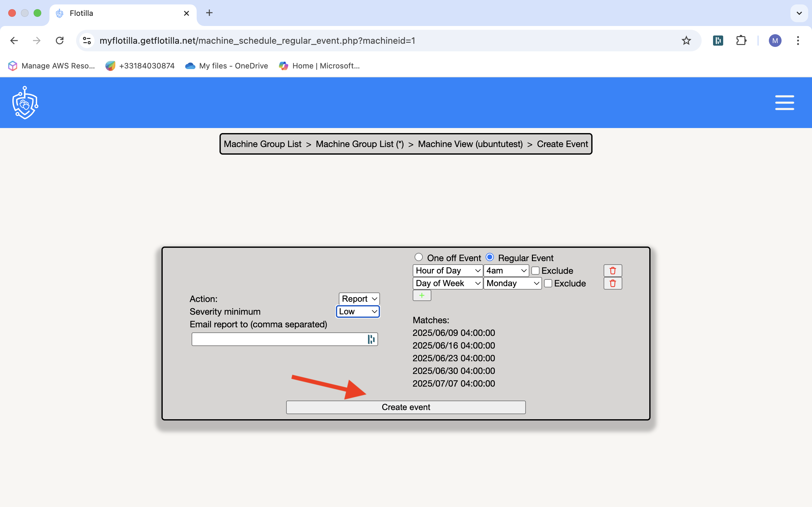Open the hamburger menu

click(x=784, y=103)
